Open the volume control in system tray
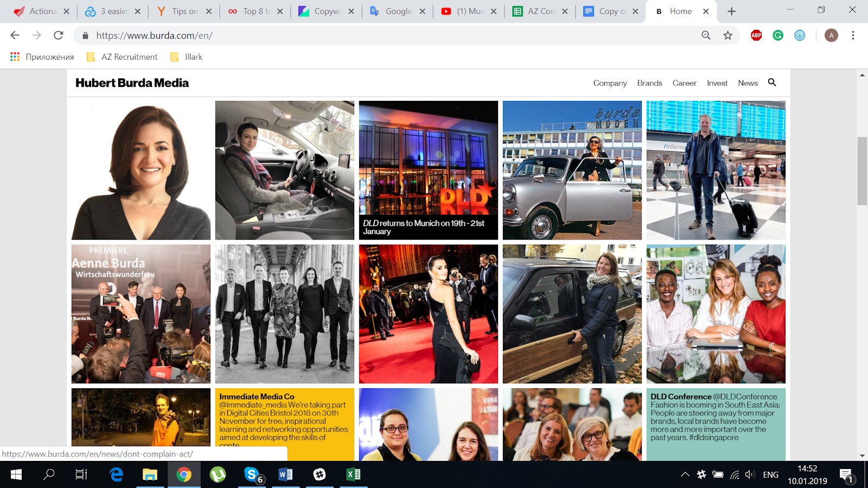 [x=750, y=474]
